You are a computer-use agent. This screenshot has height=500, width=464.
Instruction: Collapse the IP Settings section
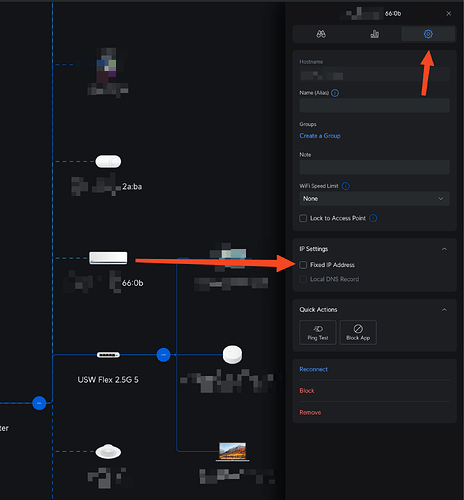point(444,249)
